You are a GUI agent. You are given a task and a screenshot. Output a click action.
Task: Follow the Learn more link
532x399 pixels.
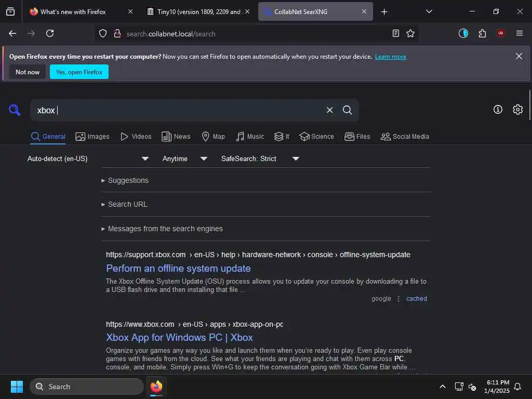[x=391, y=57]
